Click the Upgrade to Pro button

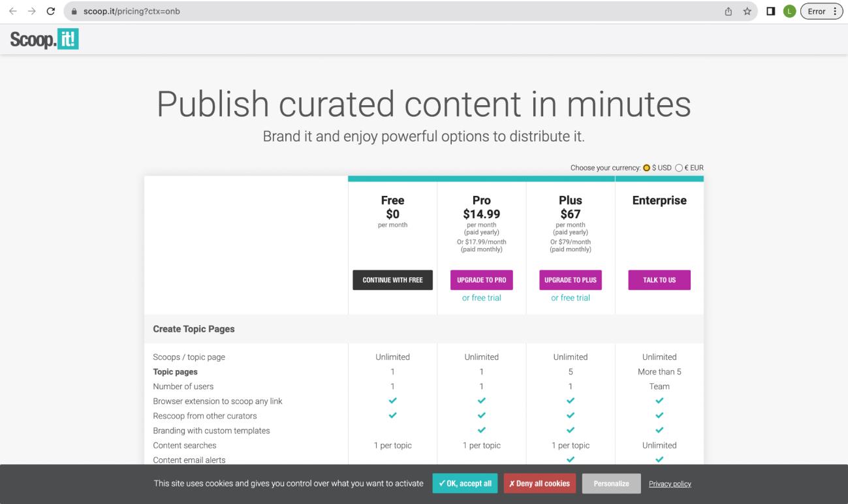click(481, 280)
